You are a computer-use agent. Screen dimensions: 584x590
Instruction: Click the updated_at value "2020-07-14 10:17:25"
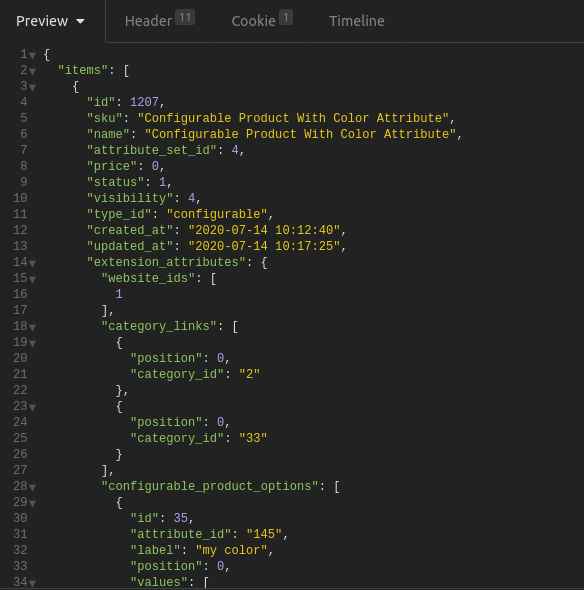[x=264, y=246]
